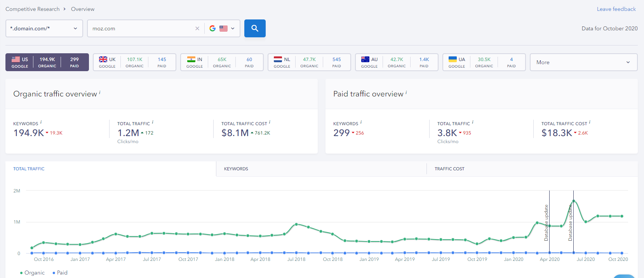The image size is (644, 278).
Task: Click the Google G logo in search bar
Action: tap(212, 28)
